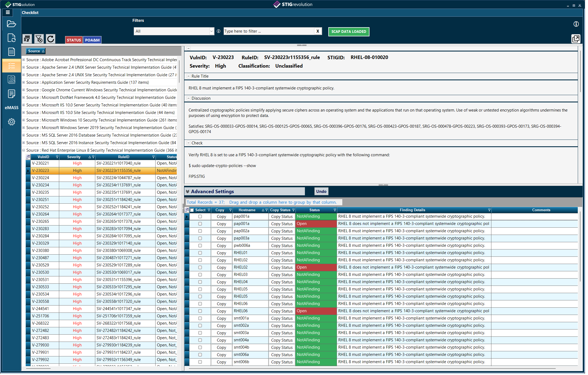Check the first pap001a NotAFinding row checkbox

pos(200,217)
